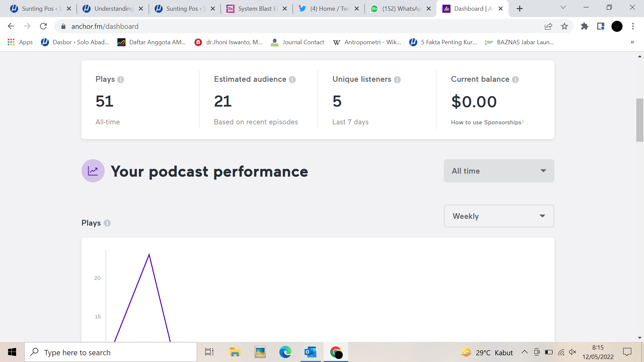Expand the Weekly interval dropdown
Viewport: 644px width, 362px height.
[499, 216]
